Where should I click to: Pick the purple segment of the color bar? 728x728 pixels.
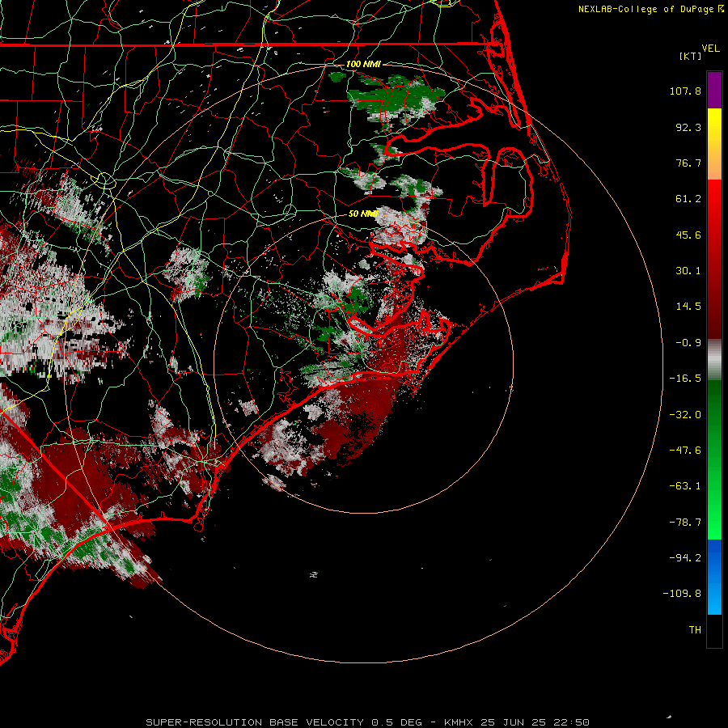(x=714, y=90)
